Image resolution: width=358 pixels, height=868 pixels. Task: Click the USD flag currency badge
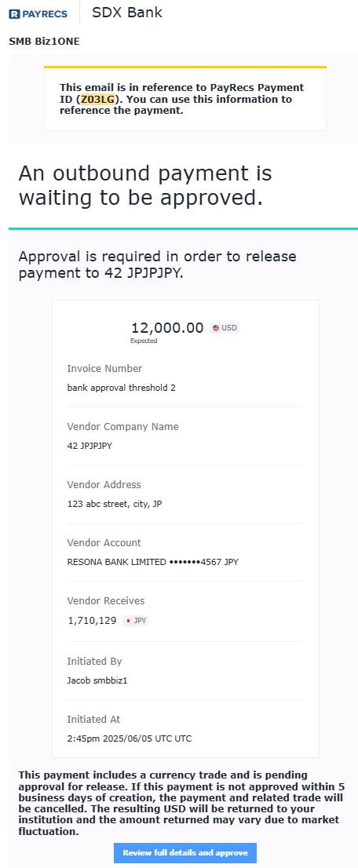tap(225, 328)
